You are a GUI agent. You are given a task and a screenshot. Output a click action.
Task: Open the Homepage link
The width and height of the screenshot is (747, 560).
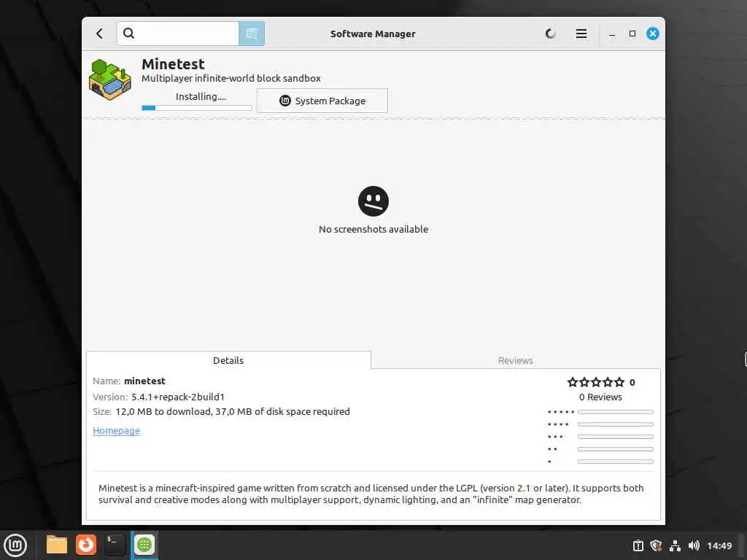pyautogui.click(x=117, y=430)
